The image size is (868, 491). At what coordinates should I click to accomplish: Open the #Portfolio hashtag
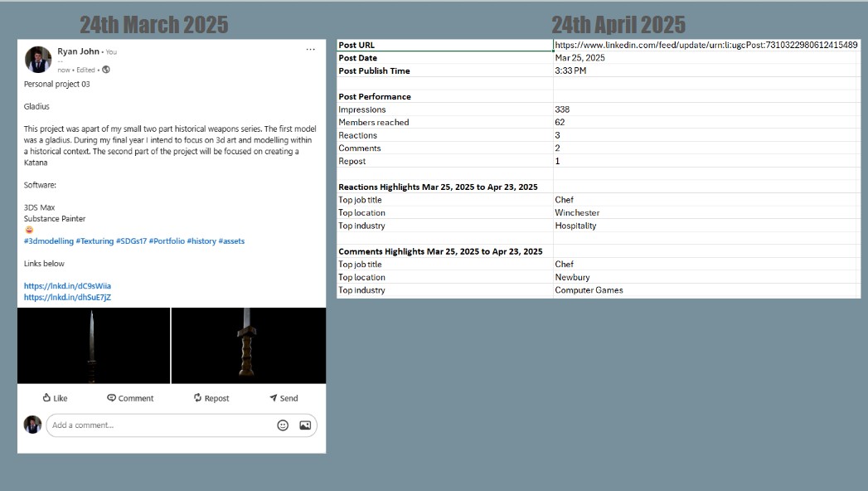(167, 241)
